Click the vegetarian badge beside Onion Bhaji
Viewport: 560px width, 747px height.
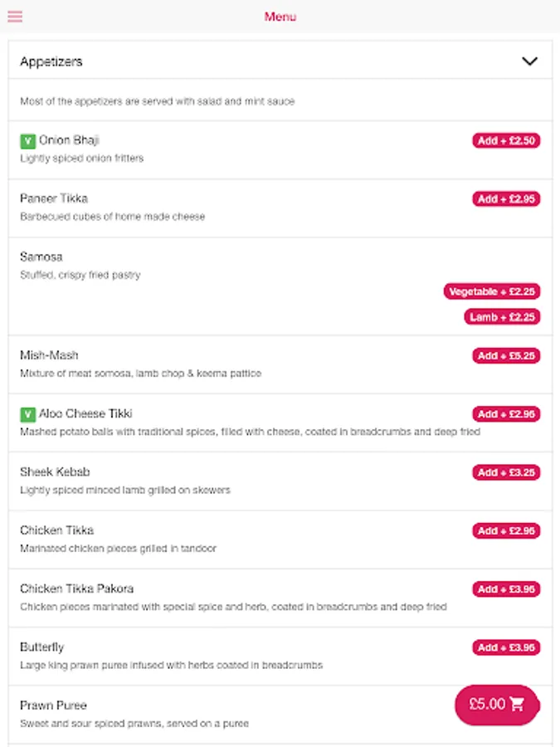tap(28, 141)
